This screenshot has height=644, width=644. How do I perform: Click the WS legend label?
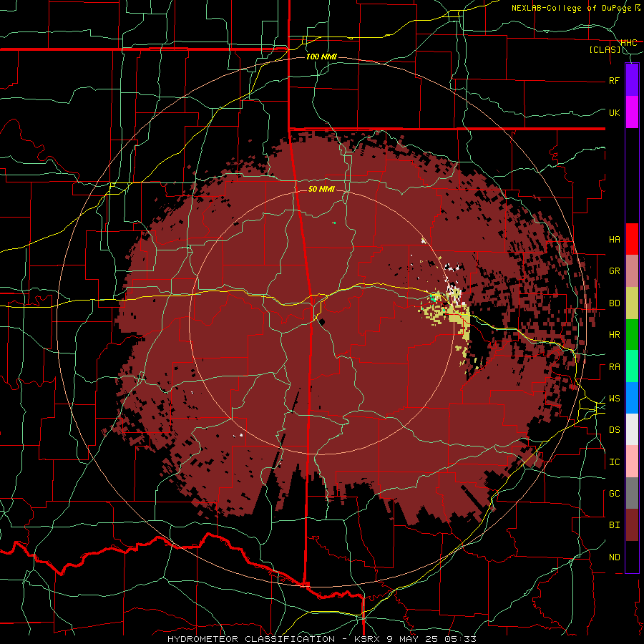[x=614, y=399]
